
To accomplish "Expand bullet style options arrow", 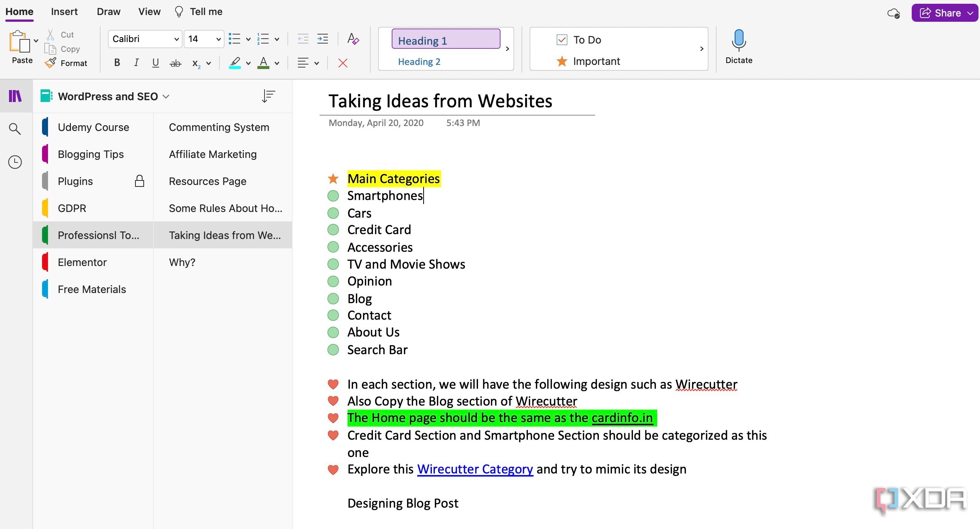I will click(248, 39).
